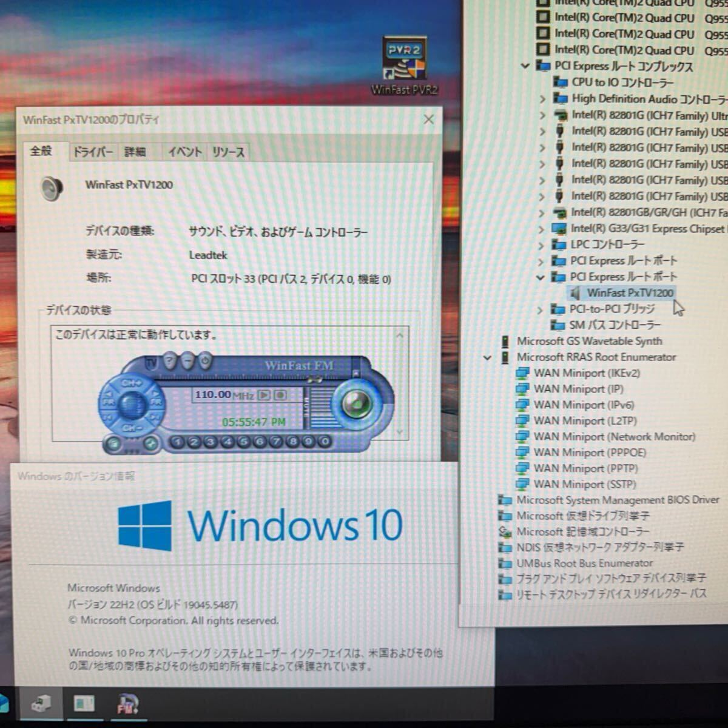The width and height of the screenshot is (728, 728).
Task: Open Device Manager from the taskbar
Action: pyautogui.click(x=41, y=704)
